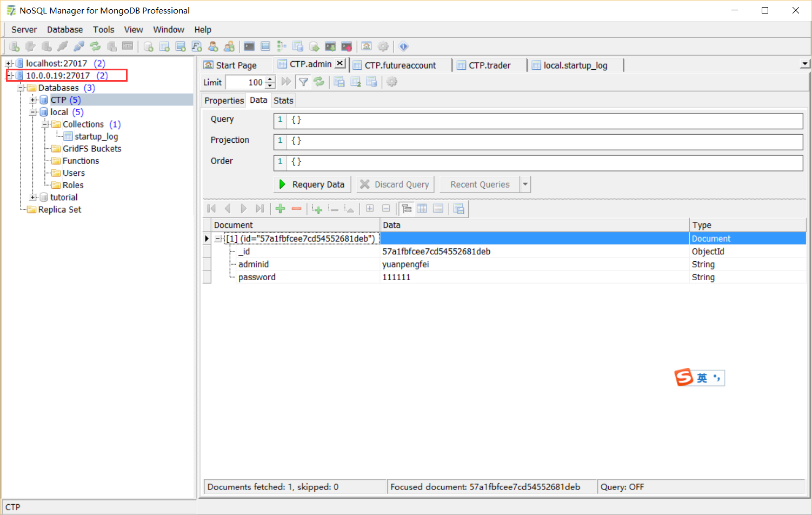Screen dimensions: 812x515
Task: Collapse the 10.0.0.19:27017 connection node
Action: pyautogui.click(x=9, y=76)
